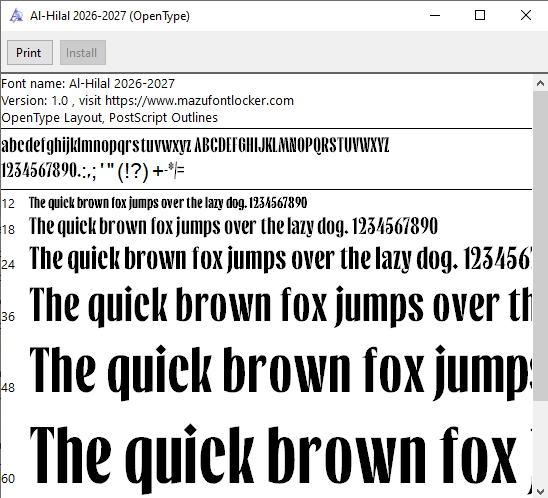This screenshot has height=498, width=548.
Task: Click the scrollbar track below the thumb
Action: pyautogui.click(x=540, y=441)
